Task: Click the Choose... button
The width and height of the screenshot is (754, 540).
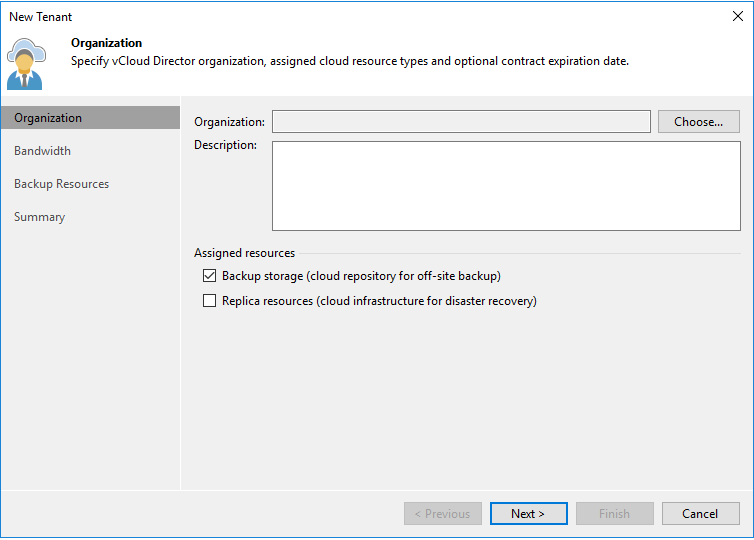Action: tap(698, 122)
